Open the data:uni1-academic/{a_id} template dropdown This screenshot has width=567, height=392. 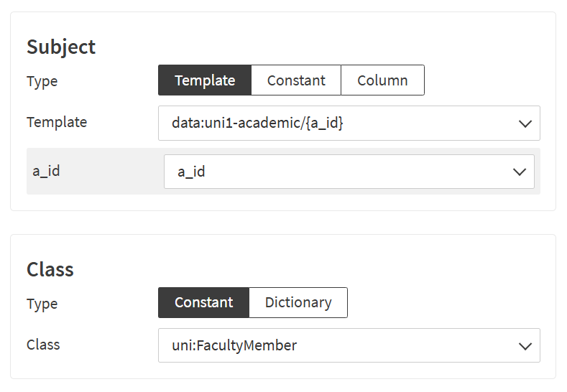(x=338, y=123)
